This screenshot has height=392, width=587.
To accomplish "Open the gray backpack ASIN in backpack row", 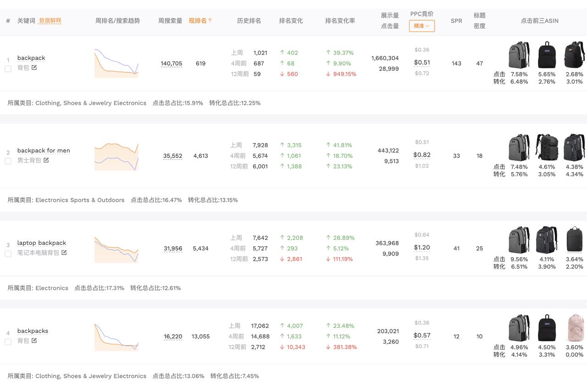I will 519,55.
